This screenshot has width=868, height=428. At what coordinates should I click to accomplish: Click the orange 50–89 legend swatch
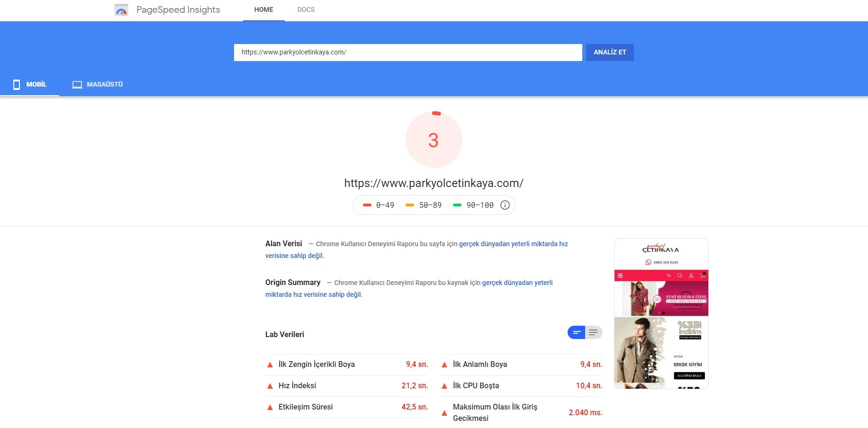point(410,205)
